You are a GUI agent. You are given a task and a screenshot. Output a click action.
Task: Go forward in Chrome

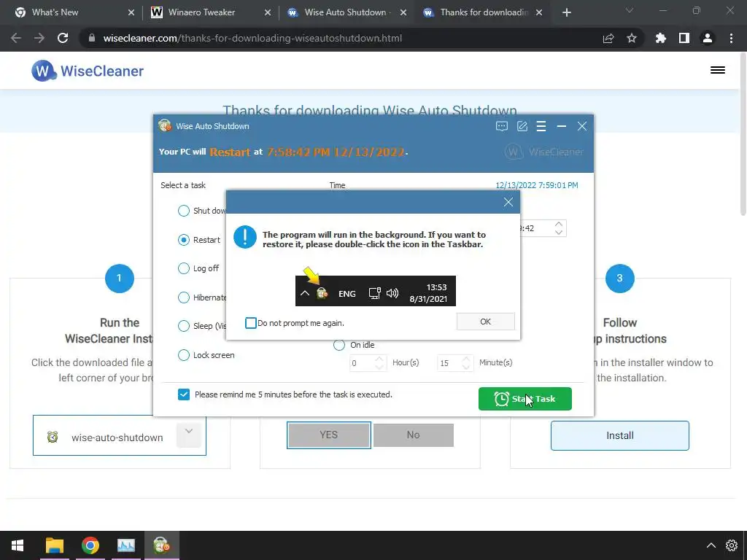pos(39,38)
